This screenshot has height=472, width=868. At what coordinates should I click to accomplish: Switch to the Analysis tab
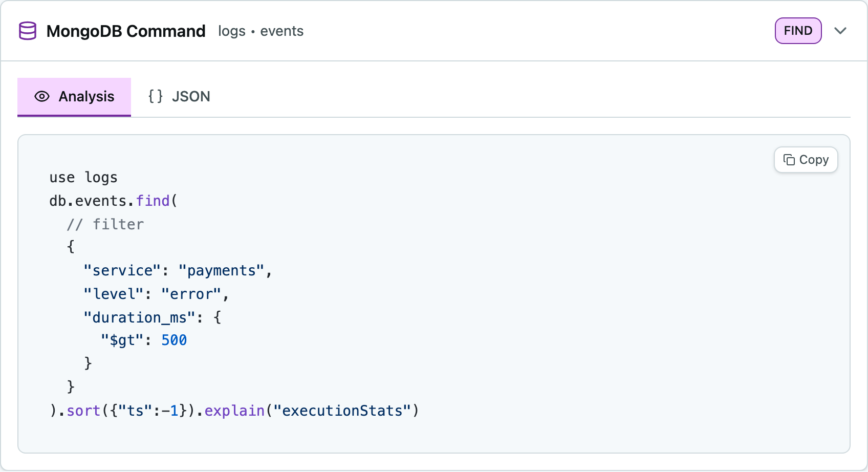coord(74,97)
